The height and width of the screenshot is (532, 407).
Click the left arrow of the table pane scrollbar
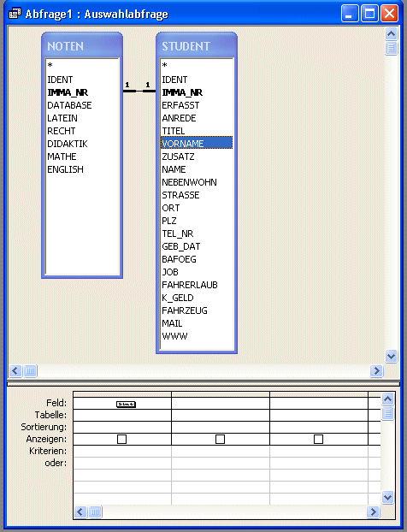[15, 371]
